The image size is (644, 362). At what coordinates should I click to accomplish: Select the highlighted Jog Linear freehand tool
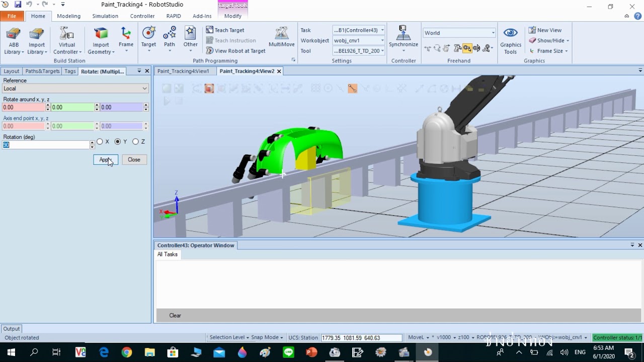pyautogui.click(x=467, y=48)
